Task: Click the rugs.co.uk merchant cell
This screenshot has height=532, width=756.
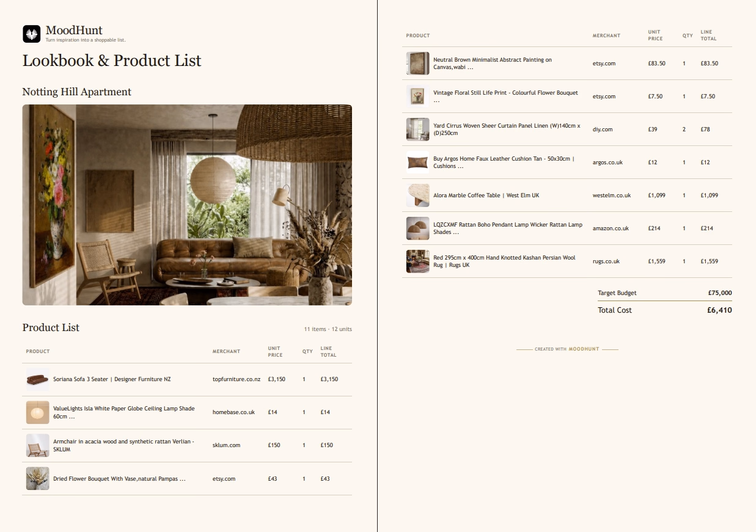Action: pyautogui.click(x=606, y=261)
